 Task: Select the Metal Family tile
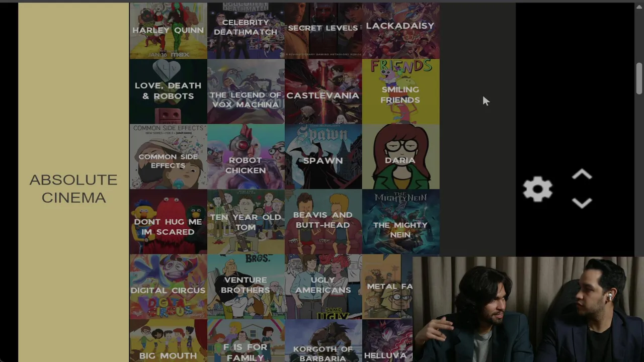pos(387,288)
